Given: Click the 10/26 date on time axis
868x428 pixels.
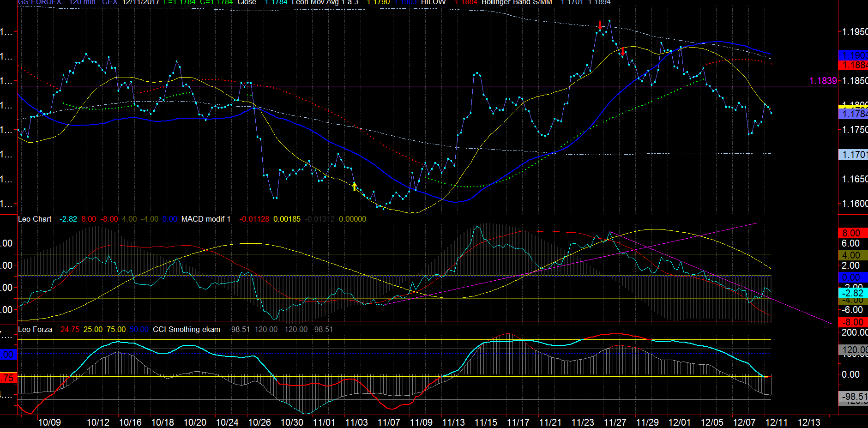Looking at the screenshot, I should (x=259, y=422).
